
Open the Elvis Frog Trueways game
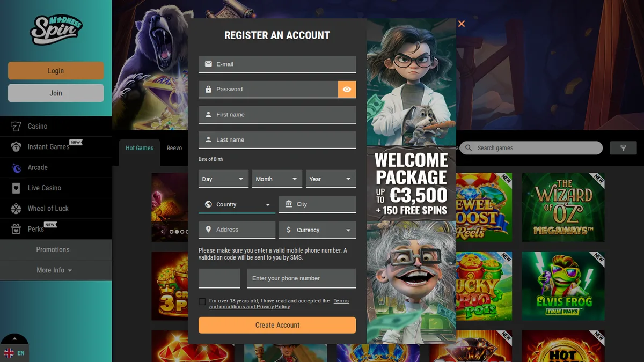563,286
